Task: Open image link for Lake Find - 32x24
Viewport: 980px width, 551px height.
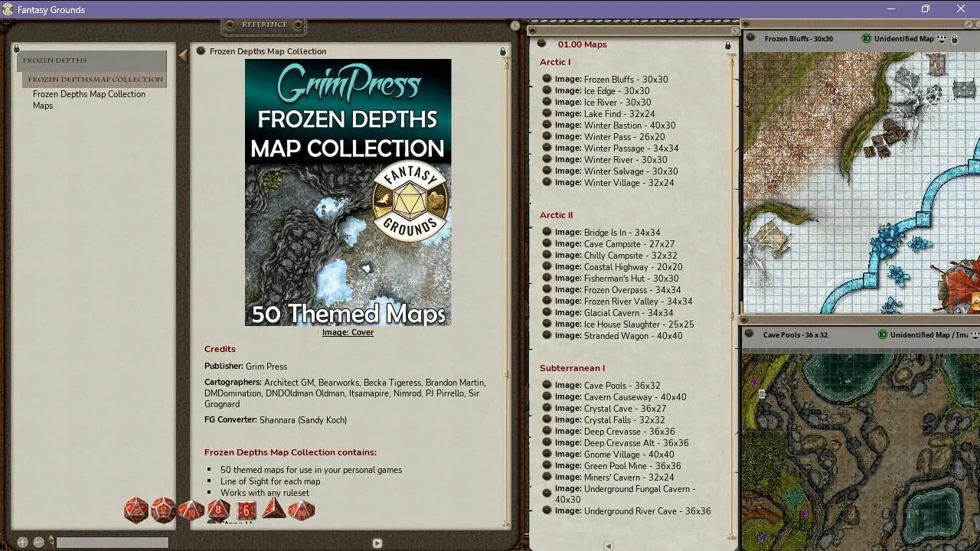Action: (x=547, y=113)
